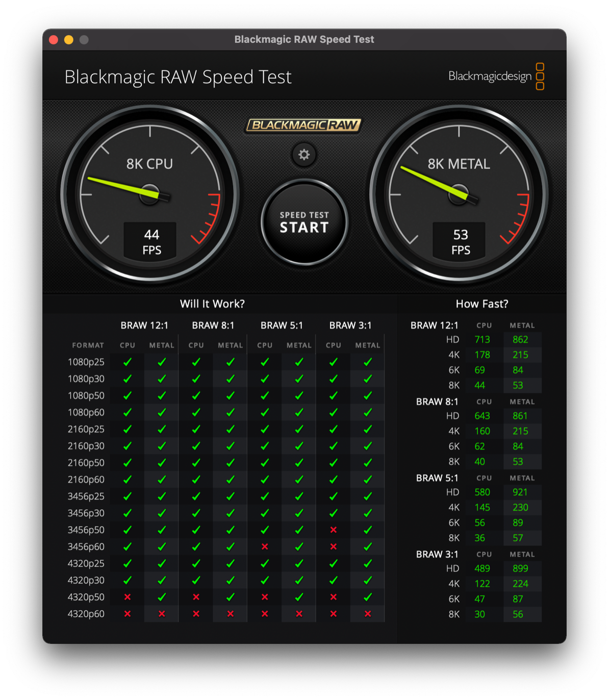Click the How Fast? heading

(x=482, y=304)
